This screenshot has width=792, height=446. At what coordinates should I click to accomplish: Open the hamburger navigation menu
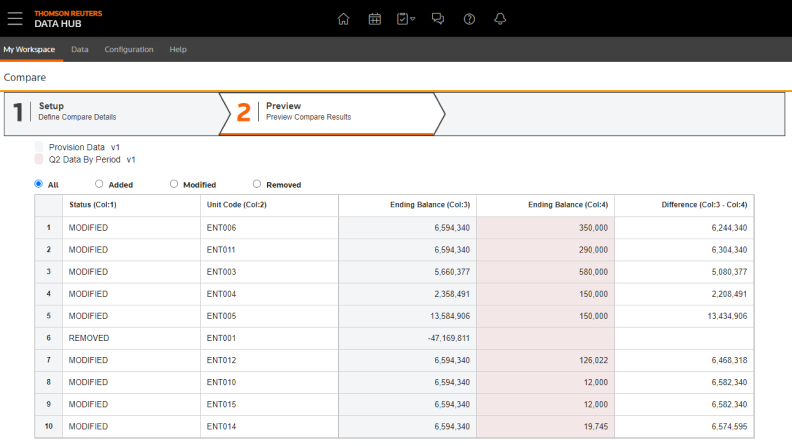click(15, 18)
